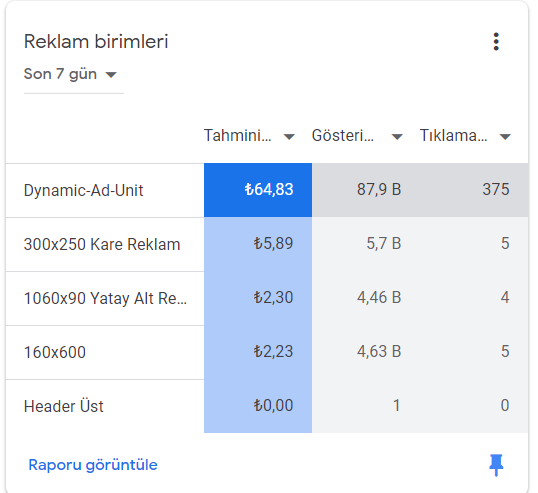Click the ₺0,00 earnings cell
The image size is (538, 493).
coord(258,406)
